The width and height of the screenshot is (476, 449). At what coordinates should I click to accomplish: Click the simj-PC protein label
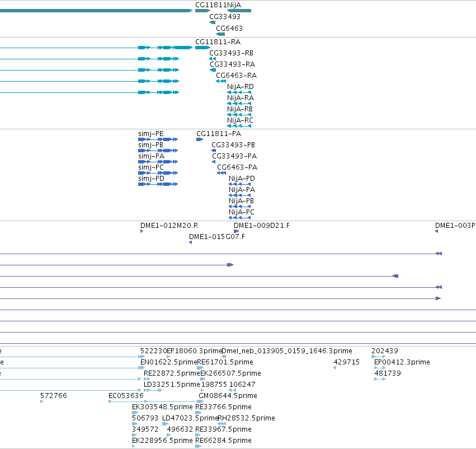point(151,167)
